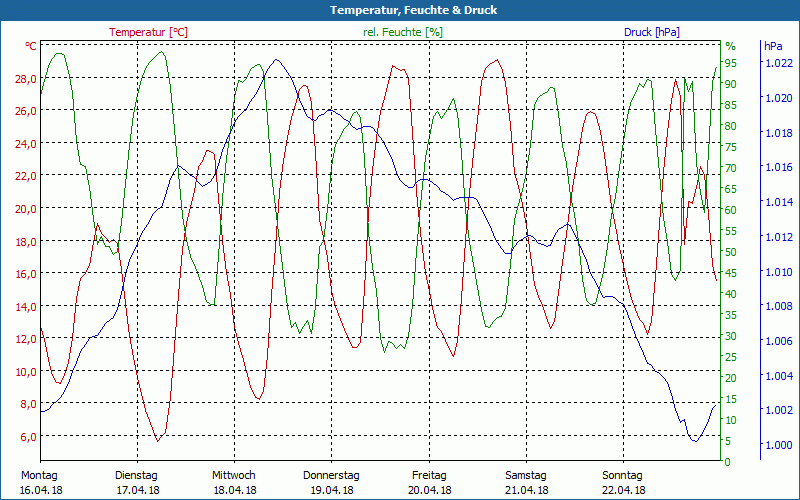Click the '30' humidity axis value

[731, 336]
